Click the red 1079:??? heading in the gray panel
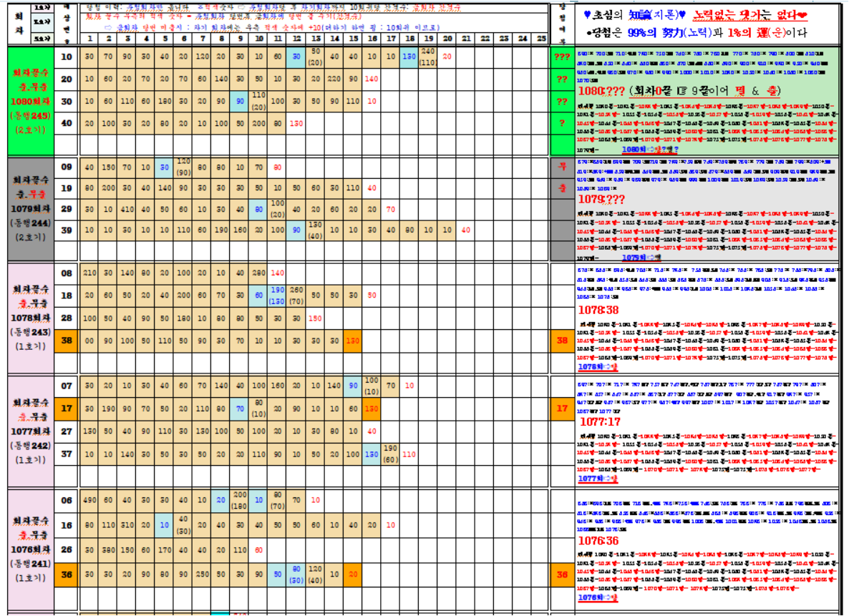 pyautogui.click(x=600, y=199)
